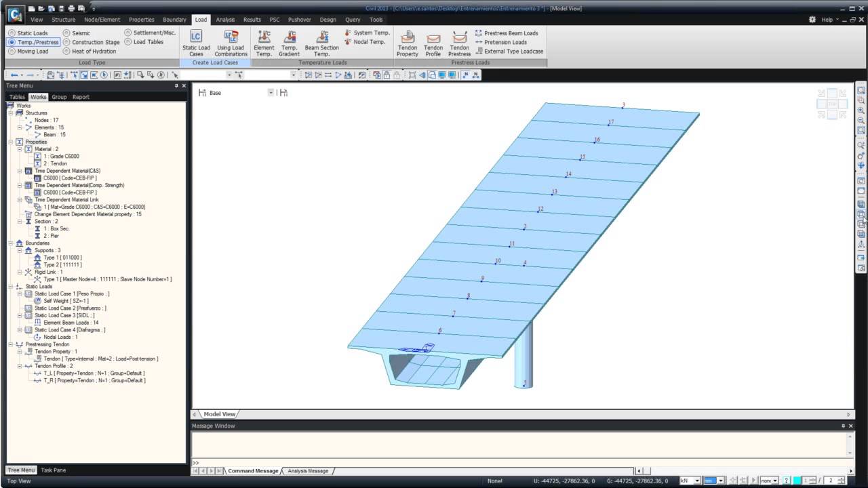The height and width of the screenshot is (488, 868).
Task: Click Prestress Beam Loads
Action: pyautogui.click(x=510, y=33)
